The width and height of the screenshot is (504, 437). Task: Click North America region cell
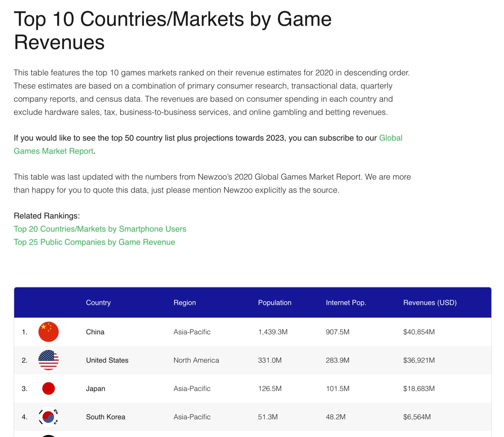tap(196, 360)
